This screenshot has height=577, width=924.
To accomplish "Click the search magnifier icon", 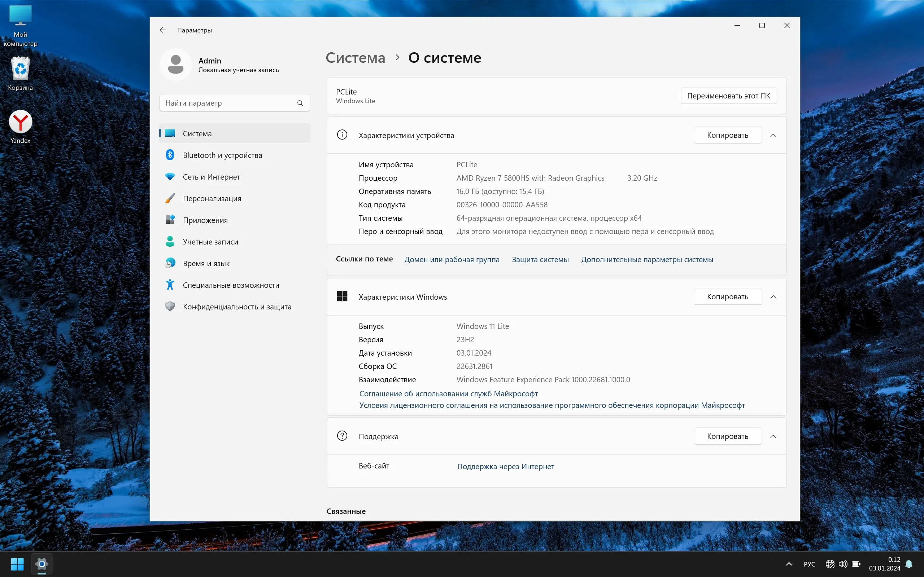I will (300, 103).
